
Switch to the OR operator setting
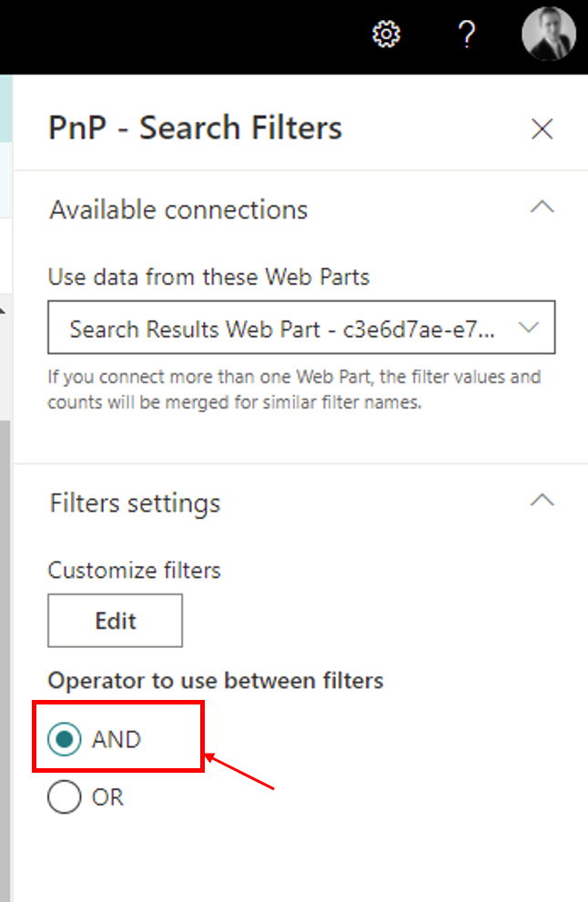(x=64, y=796)
